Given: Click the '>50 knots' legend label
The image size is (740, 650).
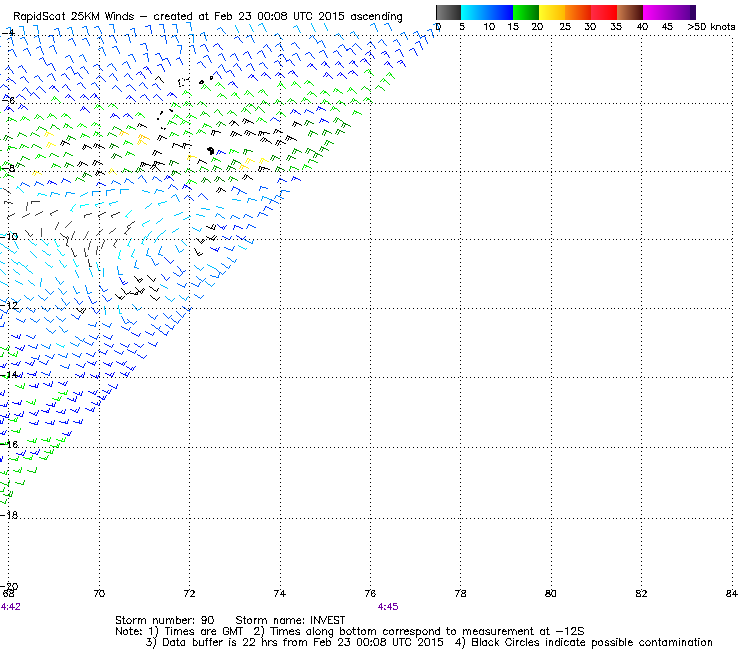Looking at the screenshot, I should 711,27.
